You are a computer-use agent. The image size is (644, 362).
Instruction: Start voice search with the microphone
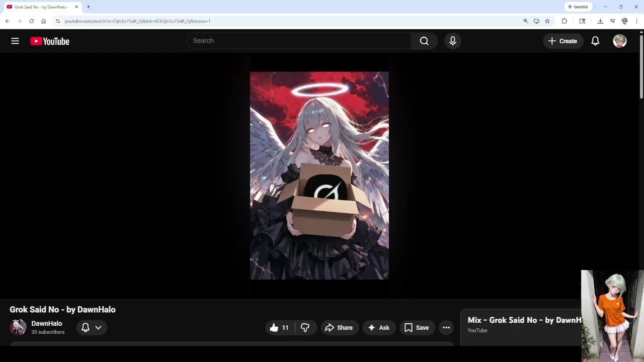(453, 41)
